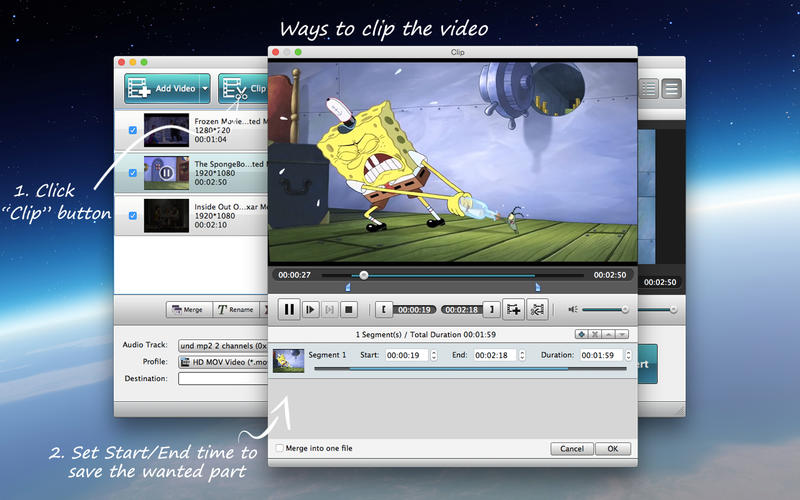Open the Audio Track dropdown
The width and height of the screenshot is (800, 500).
pyautogui.click(x=222, y=346)
